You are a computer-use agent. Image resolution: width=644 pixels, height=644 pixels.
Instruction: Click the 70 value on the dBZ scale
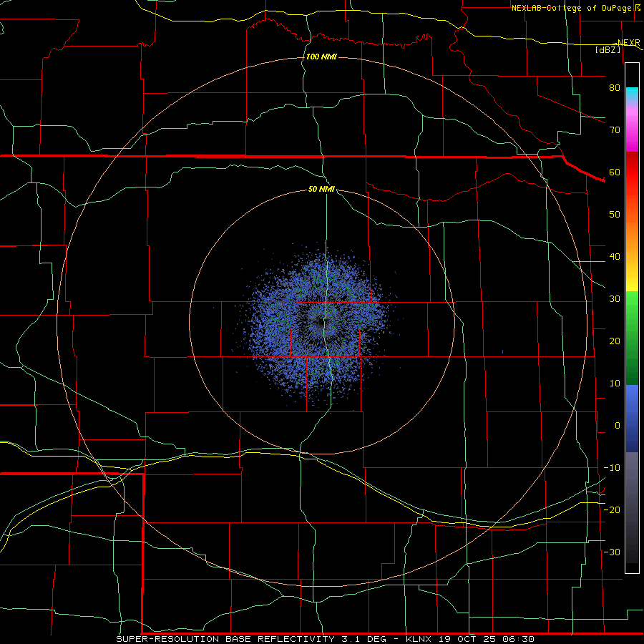615,130
